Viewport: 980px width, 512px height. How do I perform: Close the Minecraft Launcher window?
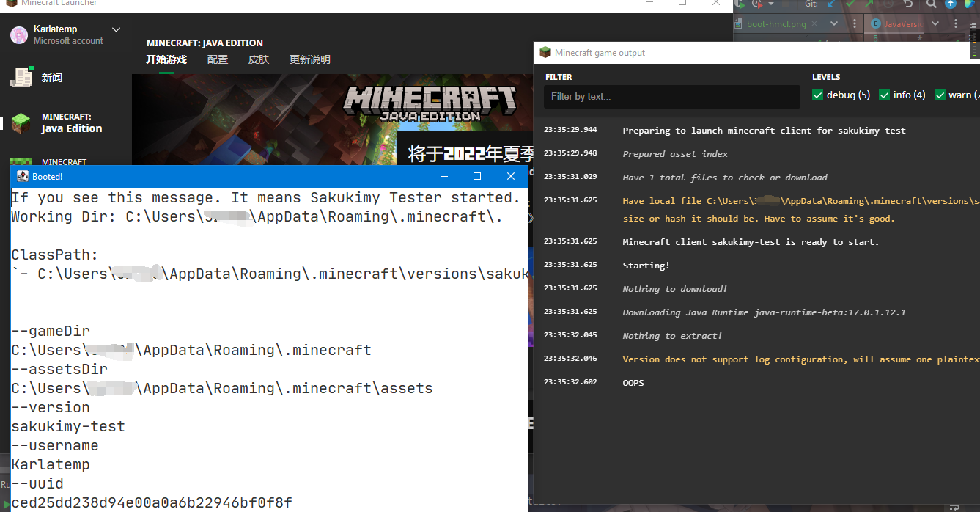pos(716,3)
